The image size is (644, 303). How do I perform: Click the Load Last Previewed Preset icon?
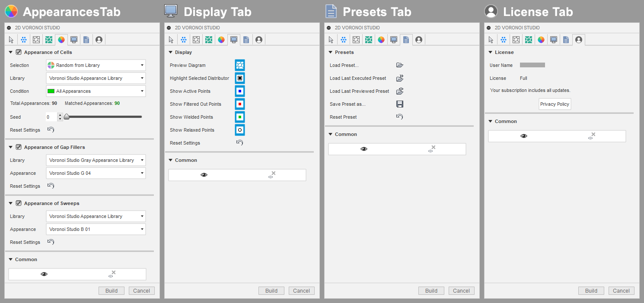pyautogui.click(x=399, y=91)
